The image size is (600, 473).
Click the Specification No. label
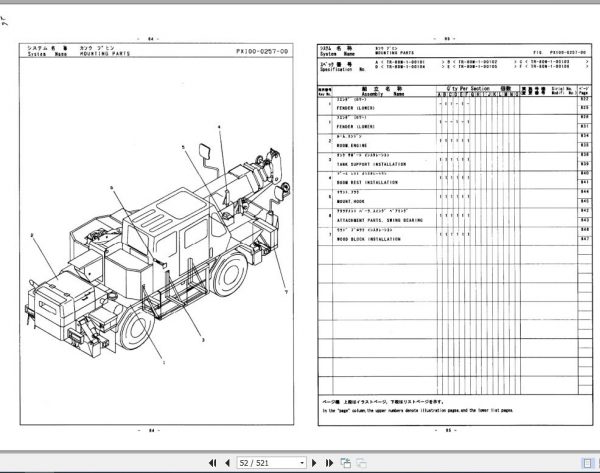[x=342, y=70]
